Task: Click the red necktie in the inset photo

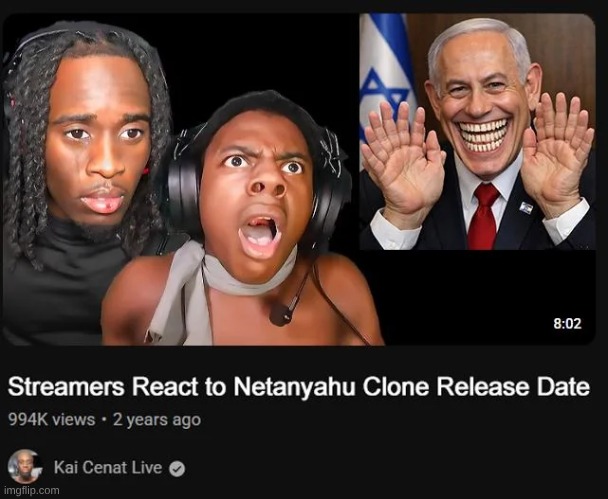Action: tap(483, 217)
